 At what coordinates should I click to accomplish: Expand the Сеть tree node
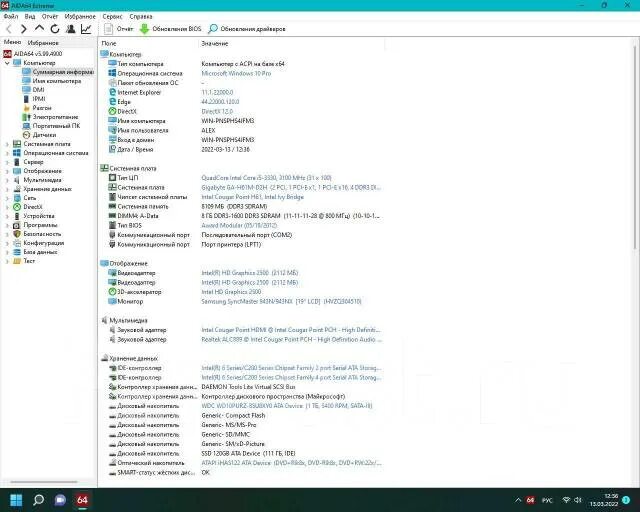pos(7,198)
